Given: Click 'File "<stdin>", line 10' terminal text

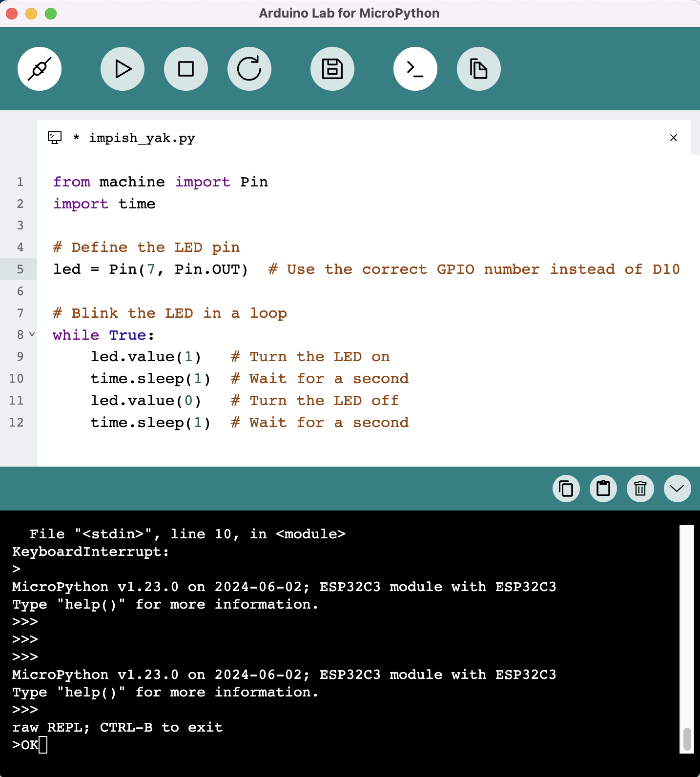Looking at the screenshot, I should pos(132,534).
